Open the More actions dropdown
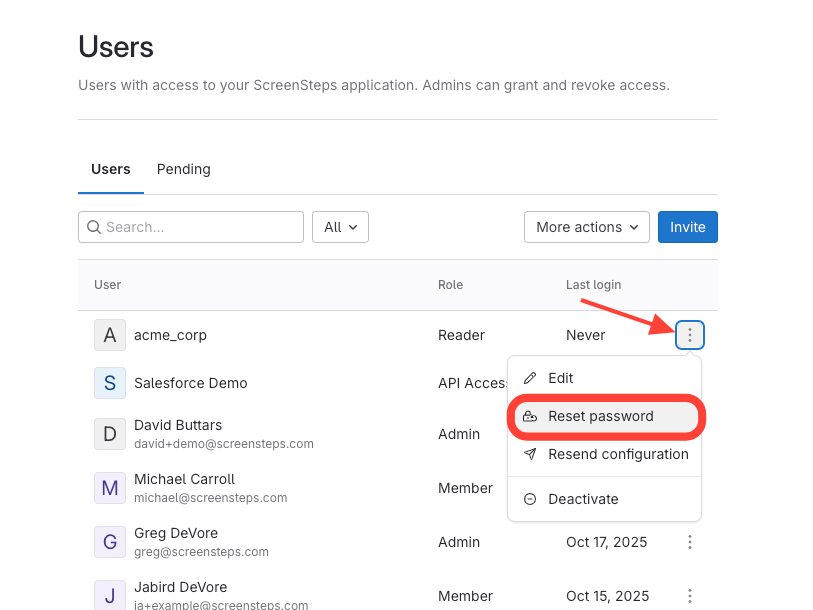The image size is (813, 610). (586, 227)
